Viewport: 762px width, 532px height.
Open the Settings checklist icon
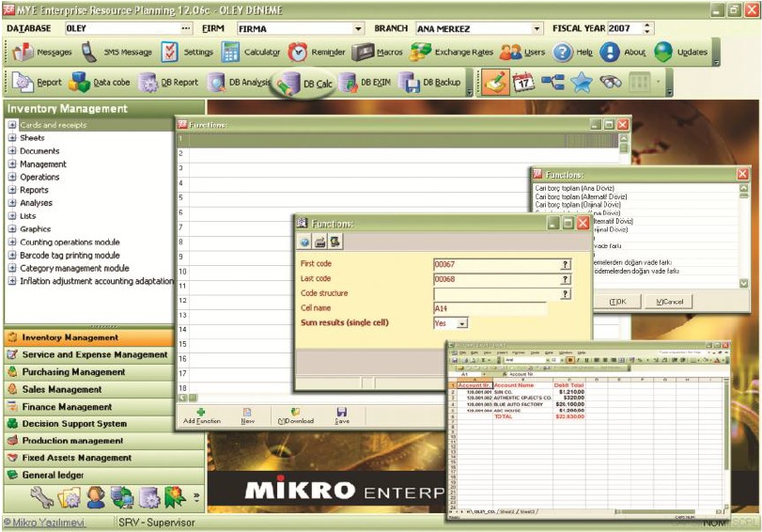click(187, 52)
